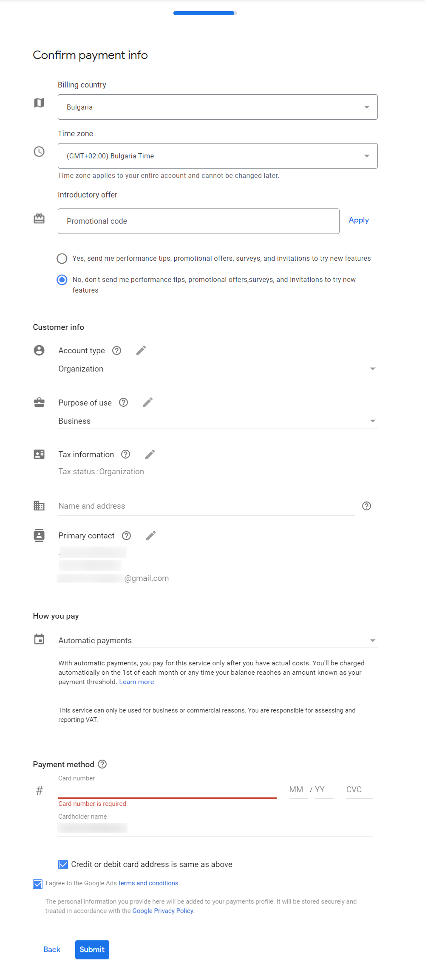Edit Primary contact with pencil icon
This screenshot has height=980, width=425.
point(151,535)
